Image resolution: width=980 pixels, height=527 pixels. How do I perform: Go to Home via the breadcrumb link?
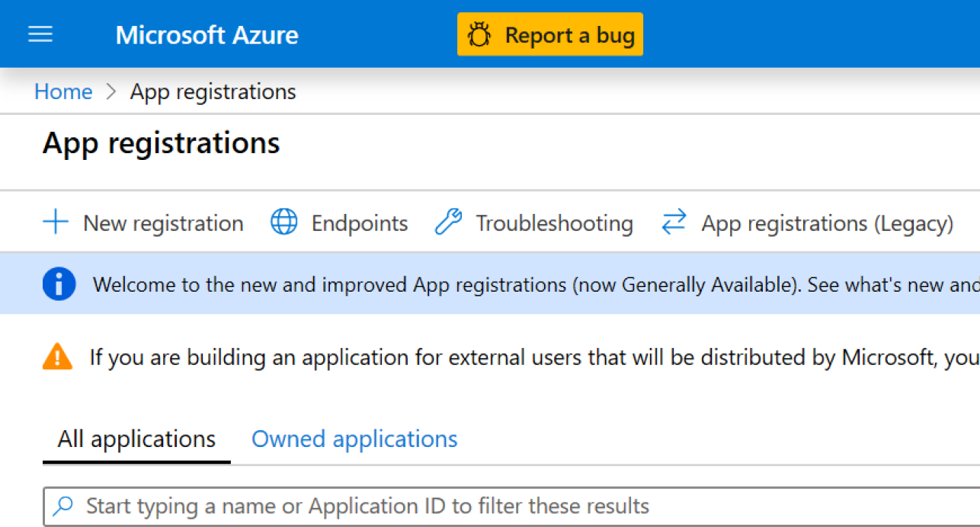63,92
